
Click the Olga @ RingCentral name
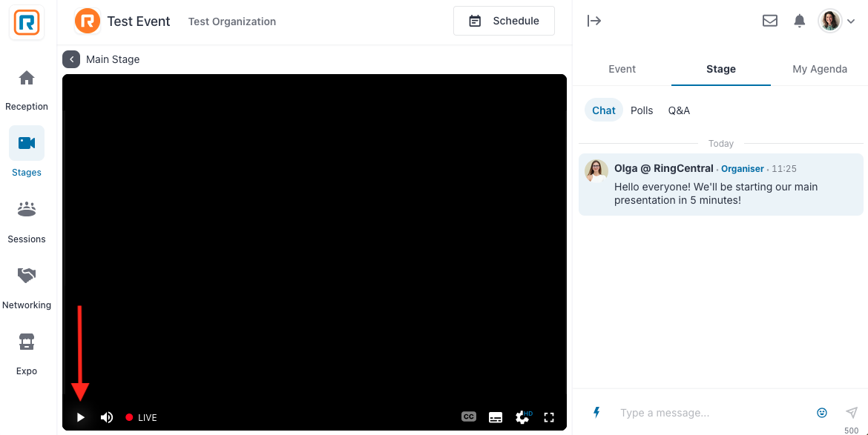(664, 168)
